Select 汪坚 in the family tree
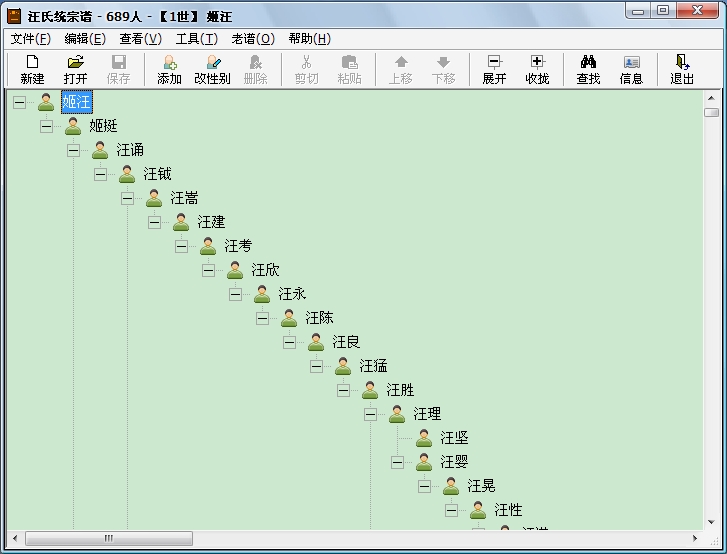This screenshot has width=727, height=554. click(x=454, y=438)
